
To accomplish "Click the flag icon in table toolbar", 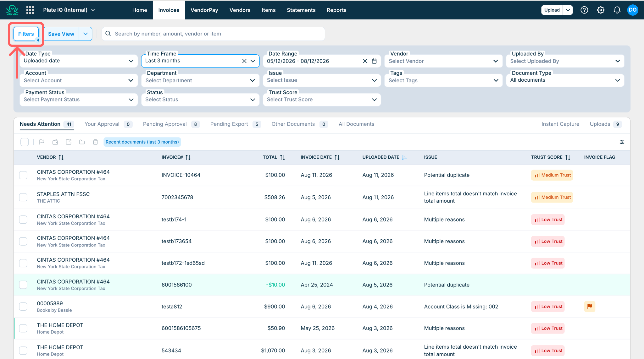I will coord(42,142).
